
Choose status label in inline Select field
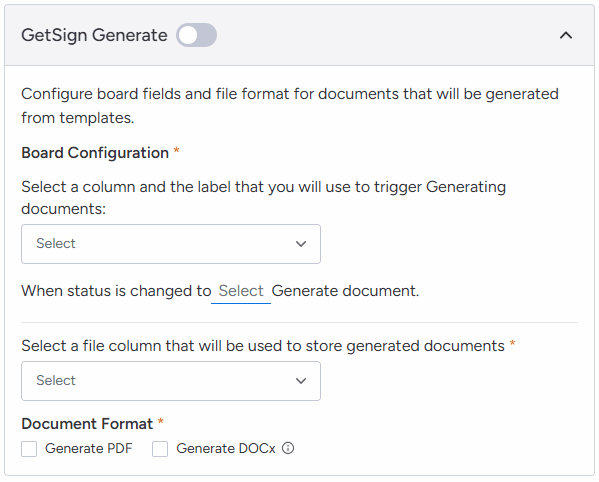(241, 291)
